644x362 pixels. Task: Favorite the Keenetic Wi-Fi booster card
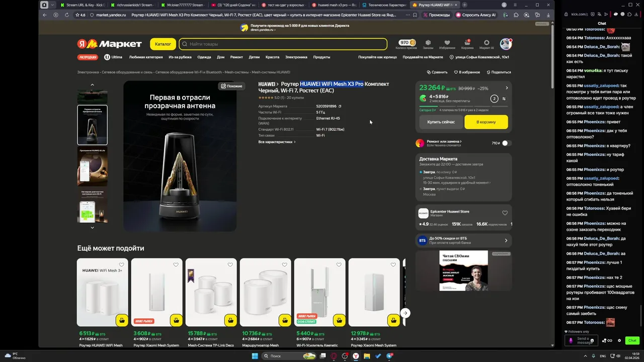(339, 264)
